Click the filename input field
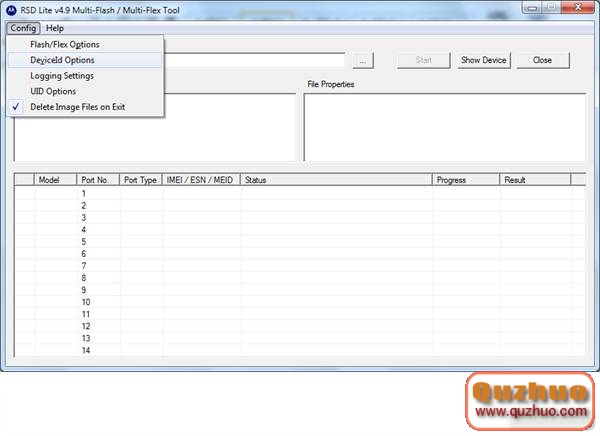 (254, 60)
